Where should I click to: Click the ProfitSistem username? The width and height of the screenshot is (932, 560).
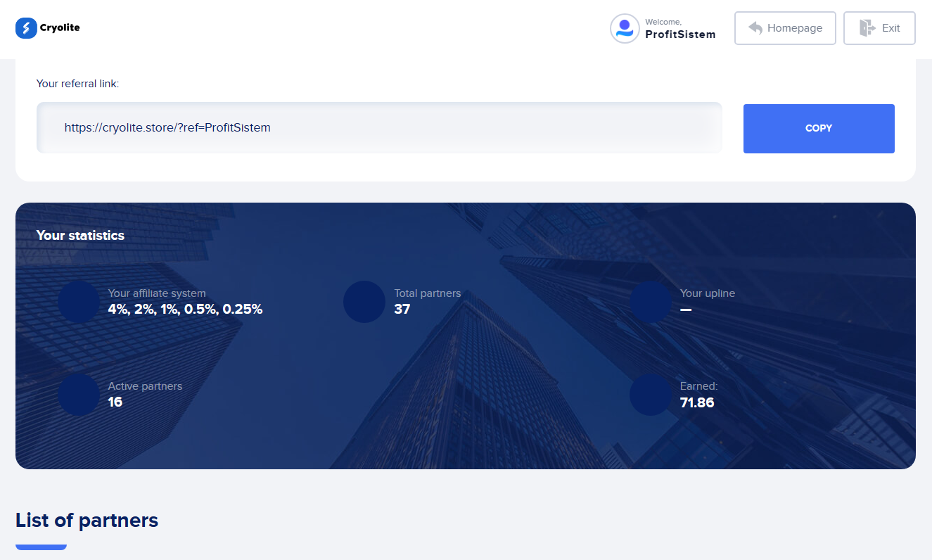click(x=680, y=34)
